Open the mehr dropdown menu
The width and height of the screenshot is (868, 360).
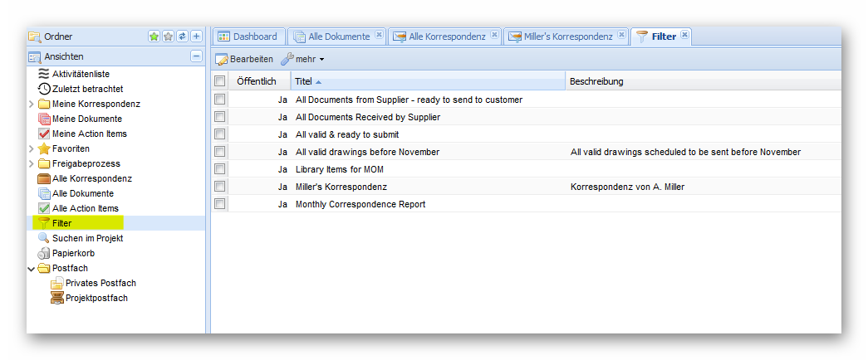click(303, 59)
